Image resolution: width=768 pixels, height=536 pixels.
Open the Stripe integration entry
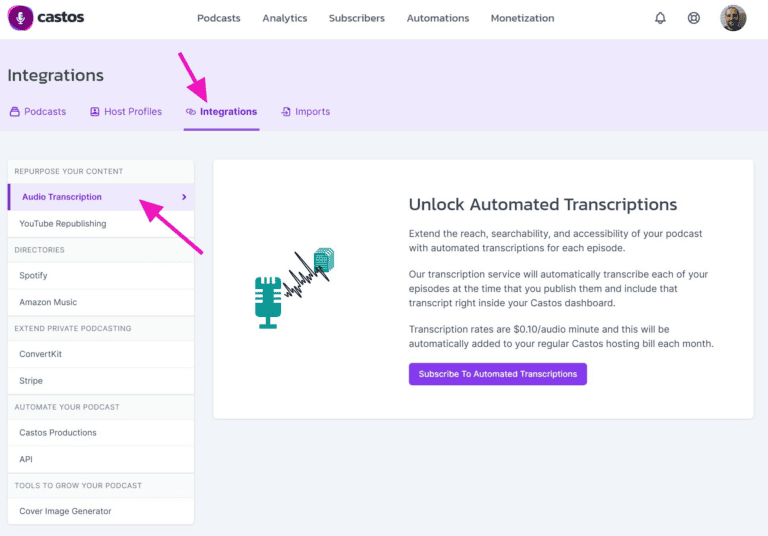click(101, 381)
